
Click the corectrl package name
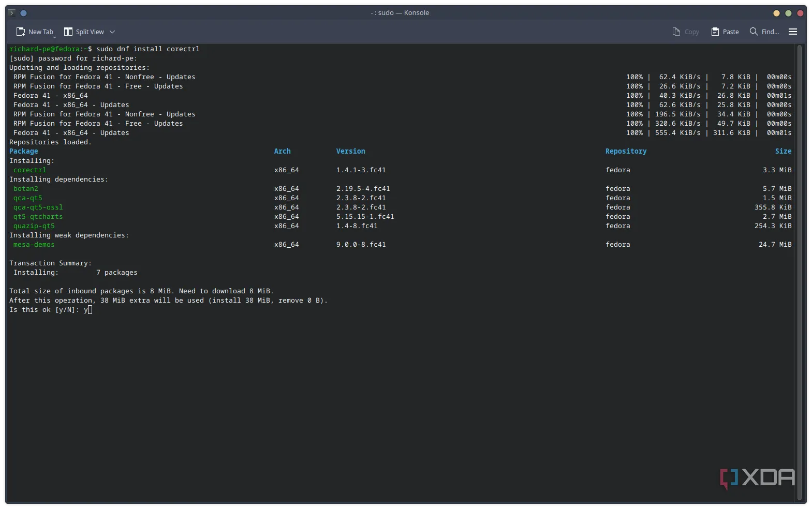click(x=29, y=170)
